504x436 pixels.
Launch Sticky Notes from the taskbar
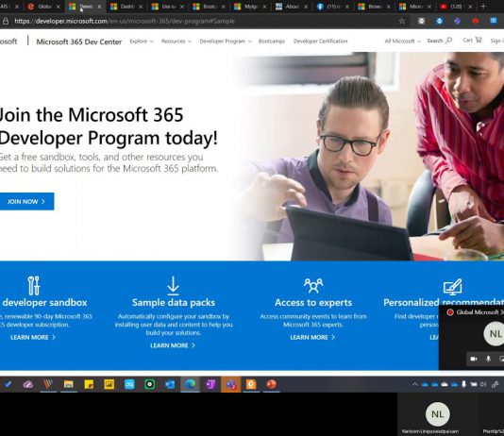89,384
